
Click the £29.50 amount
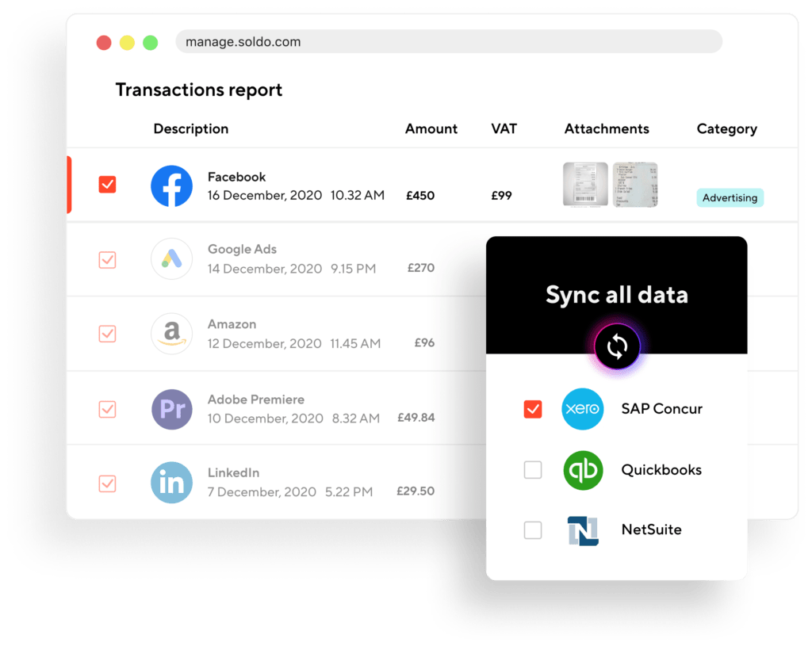click(416, 491)
